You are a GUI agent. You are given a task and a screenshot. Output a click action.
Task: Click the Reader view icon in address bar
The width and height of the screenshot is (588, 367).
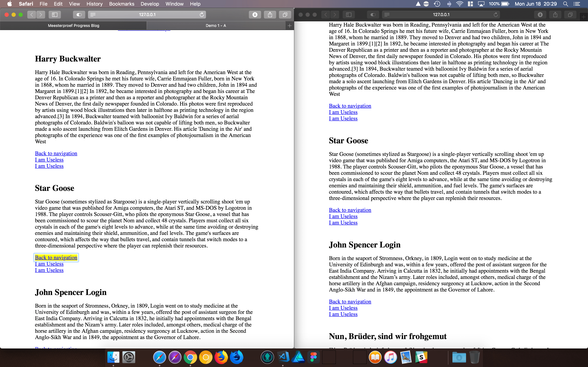click(93, 15)
